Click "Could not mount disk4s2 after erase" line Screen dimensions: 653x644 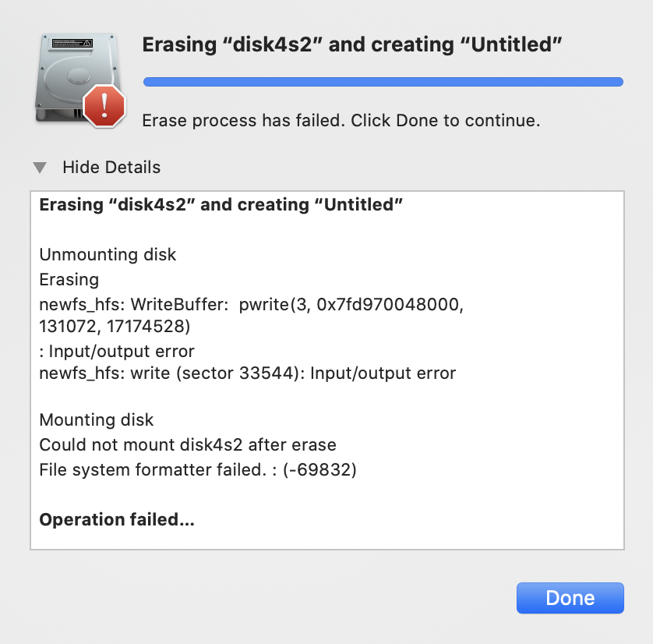[x=187, y=445]
